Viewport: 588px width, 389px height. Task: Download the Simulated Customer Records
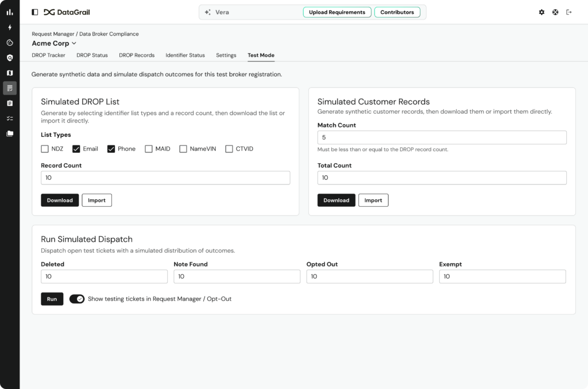coord(336,201)
